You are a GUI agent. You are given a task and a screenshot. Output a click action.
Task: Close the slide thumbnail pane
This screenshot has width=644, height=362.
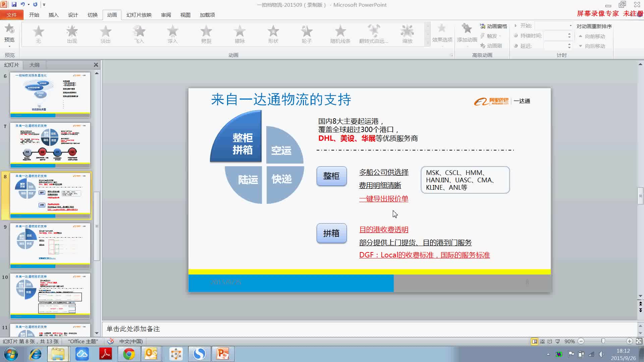(x=96, y=65)
